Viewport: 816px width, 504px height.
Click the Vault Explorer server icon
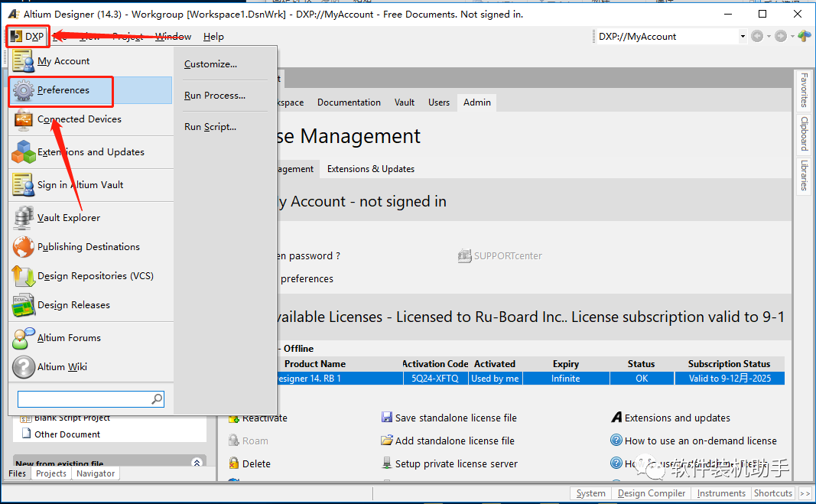point(24,218)
